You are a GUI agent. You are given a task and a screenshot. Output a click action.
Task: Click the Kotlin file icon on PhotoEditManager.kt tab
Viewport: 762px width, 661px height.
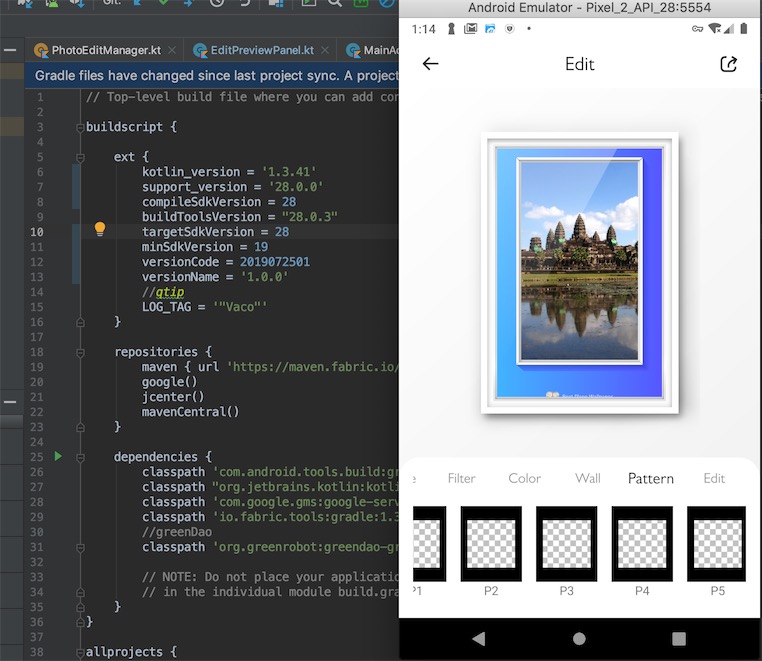(41, 50)
